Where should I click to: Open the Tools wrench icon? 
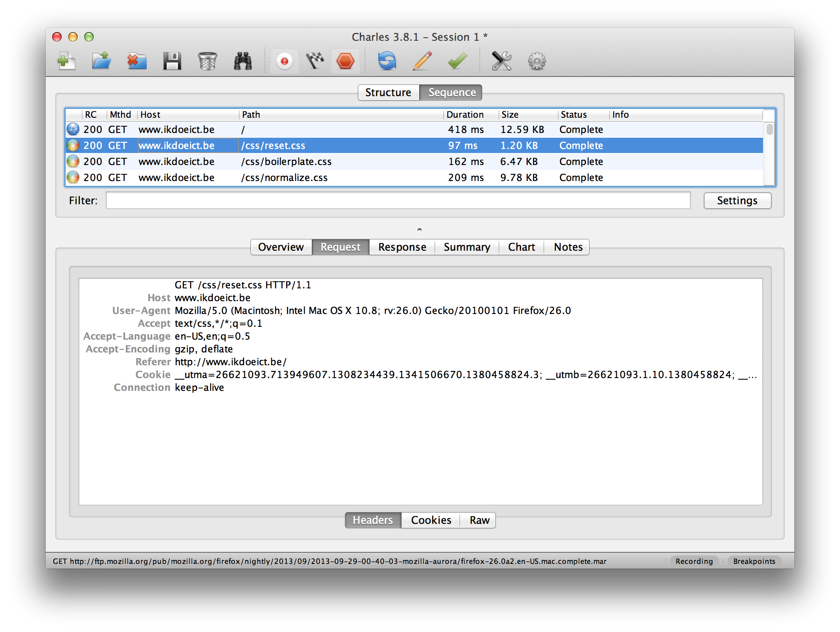(x=503, y=61)
